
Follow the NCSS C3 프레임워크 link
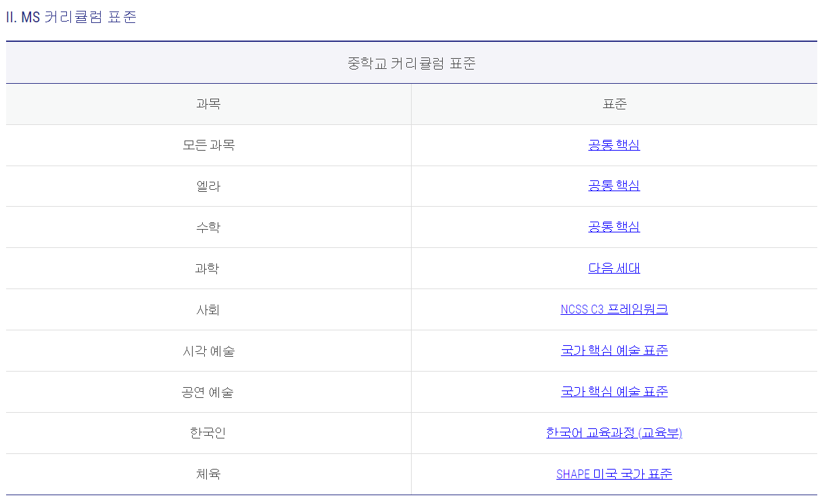[614, 309]
